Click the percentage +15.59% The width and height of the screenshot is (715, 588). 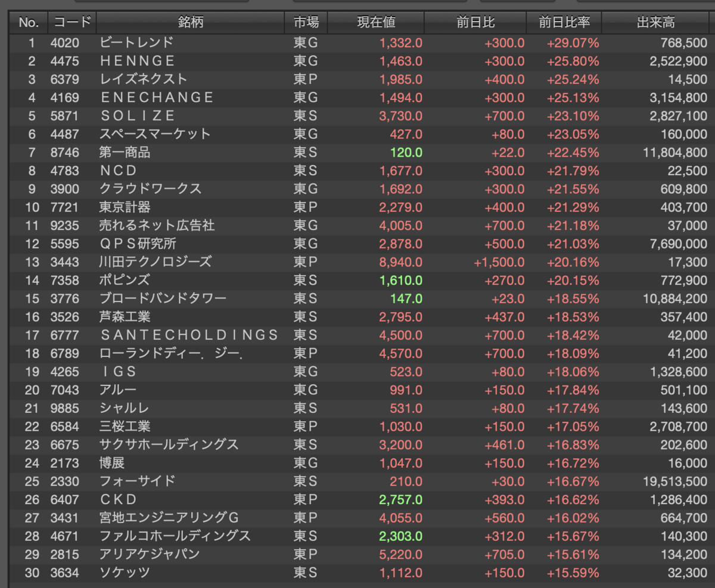click(573, 573)
